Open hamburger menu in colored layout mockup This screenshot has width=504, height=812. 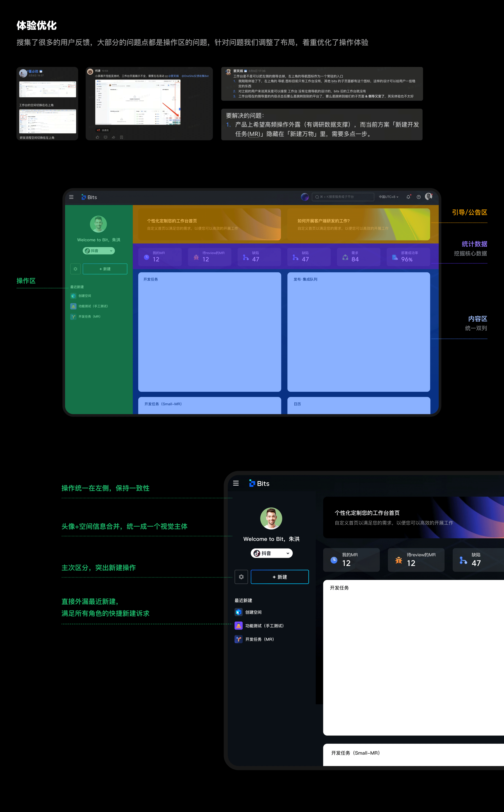[71, 197]
